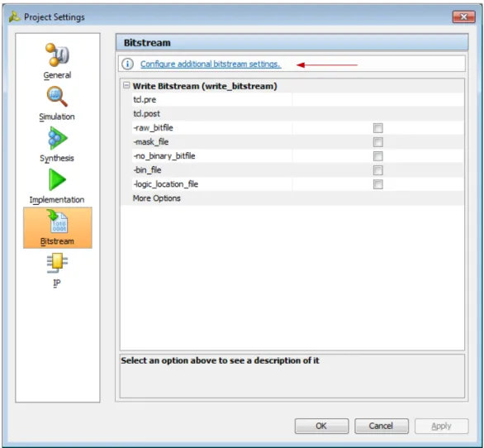
Task: Confirm with the OK button
Action: click(x=321, y=426)
